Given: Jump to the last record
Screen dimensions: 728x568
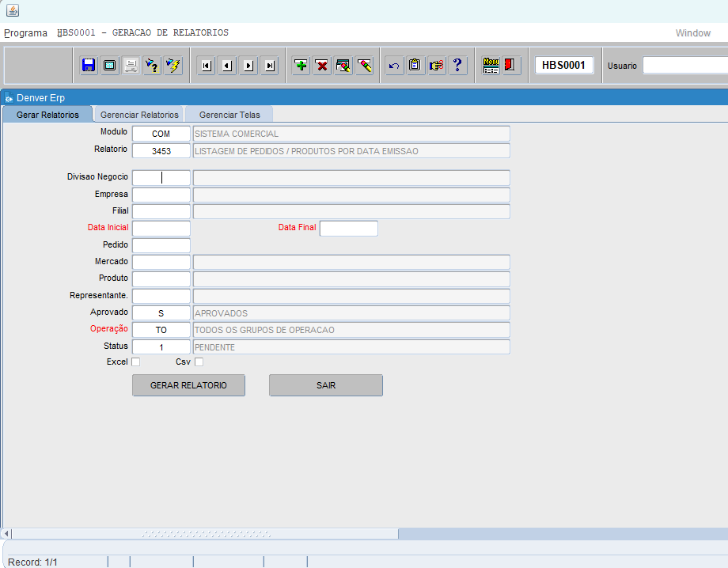Looking at the screenshot, I should click(270, 66).
